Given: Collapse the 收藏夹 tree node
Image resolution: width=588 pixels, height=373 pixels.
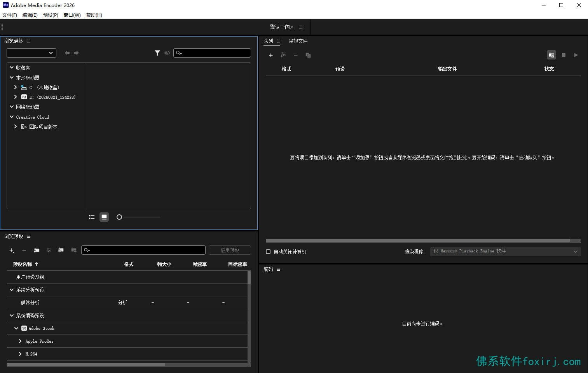Looking at the screenshot, I should (12, 67).
